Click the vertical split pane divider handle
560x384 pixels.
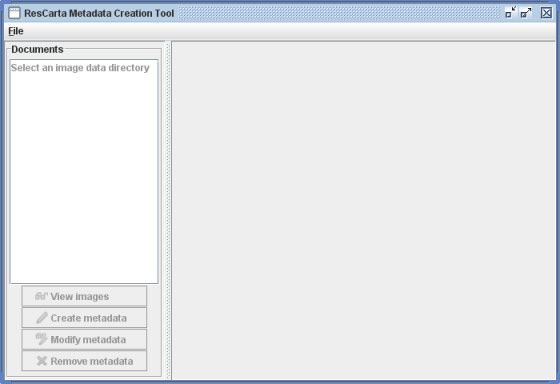point(168,211)
